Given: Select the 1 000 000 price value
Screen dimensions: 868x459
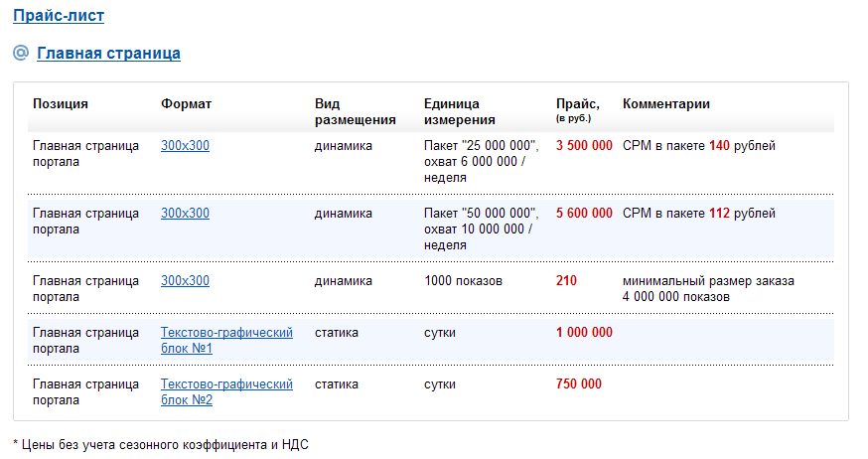Looking at the screenshot, I should (x=584, y=333).
